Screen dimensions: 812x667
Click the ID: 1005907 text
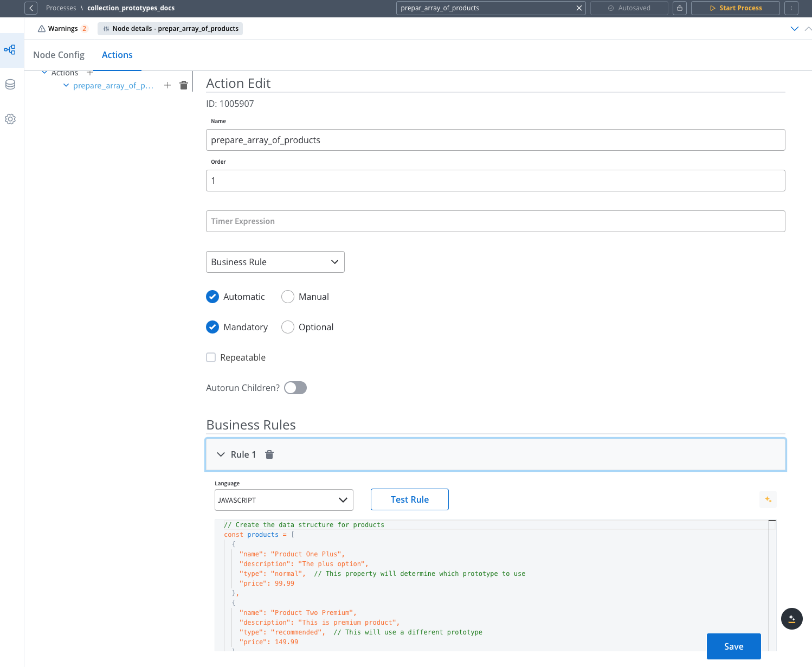pos(230,104)
